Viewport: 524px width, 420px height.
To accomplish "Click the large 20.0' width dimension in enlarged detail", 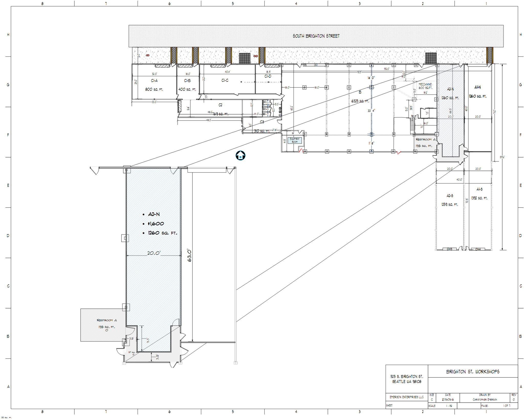I will pyautogui.click(x=154, y=253).
